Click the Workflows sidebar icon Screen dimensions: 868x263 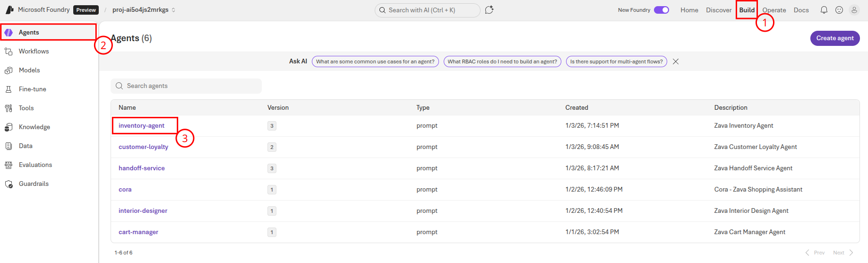pos(9,51)
